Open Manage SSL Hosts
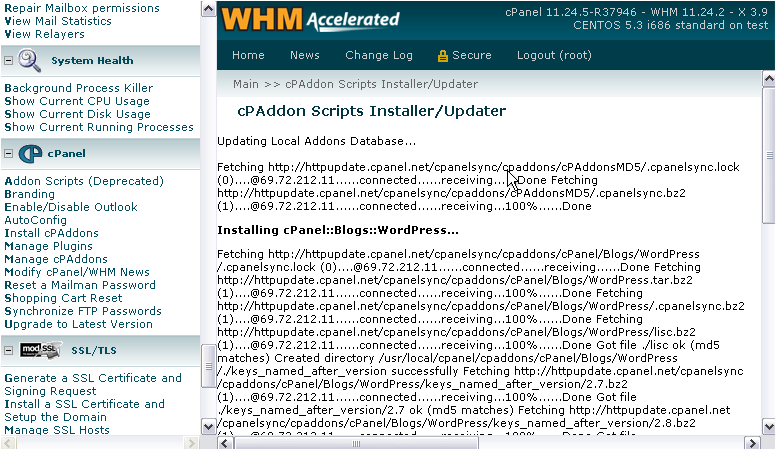This screenshot has height=450, width=776. pyautogui.click(x=57, y=430)
